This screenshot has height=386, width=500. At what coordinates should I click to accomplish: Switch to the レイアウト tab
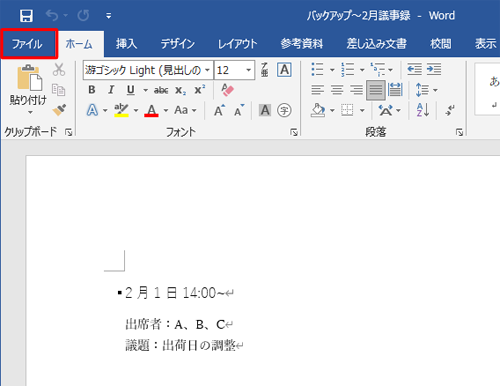[x=237, y=44]
